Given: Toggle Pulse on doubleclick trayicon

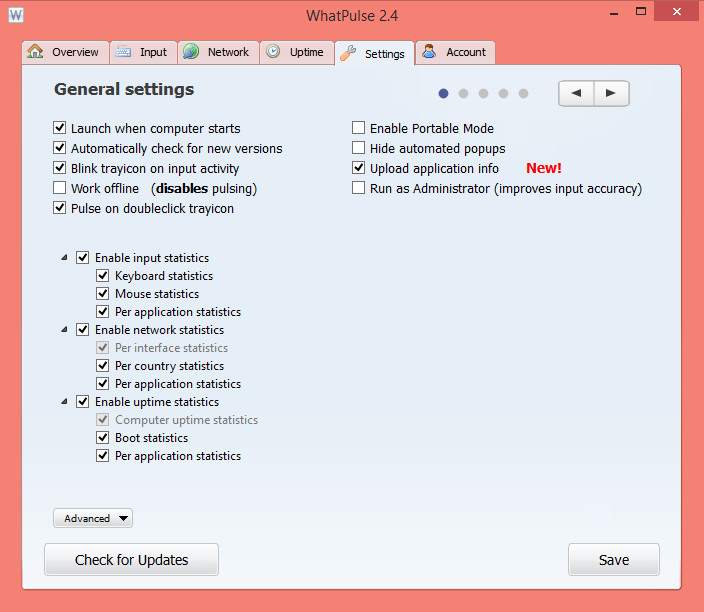Looking at the screenshot, I should coord(60,208).
